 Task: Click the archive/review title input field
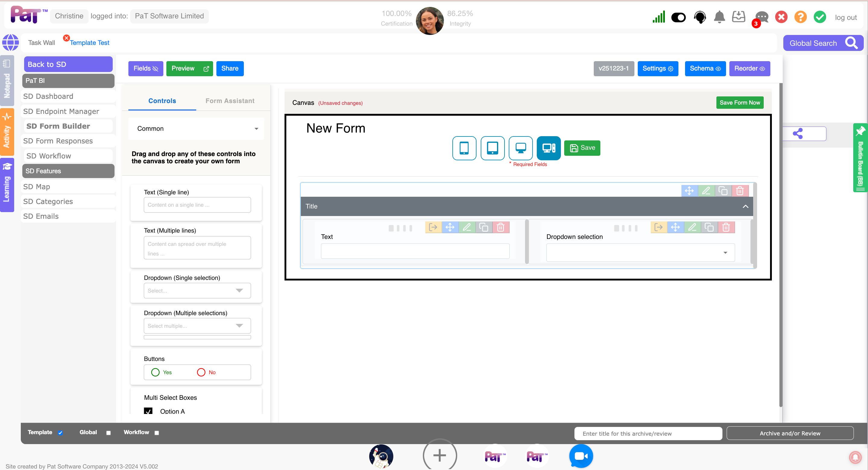(x=648, y=433)
